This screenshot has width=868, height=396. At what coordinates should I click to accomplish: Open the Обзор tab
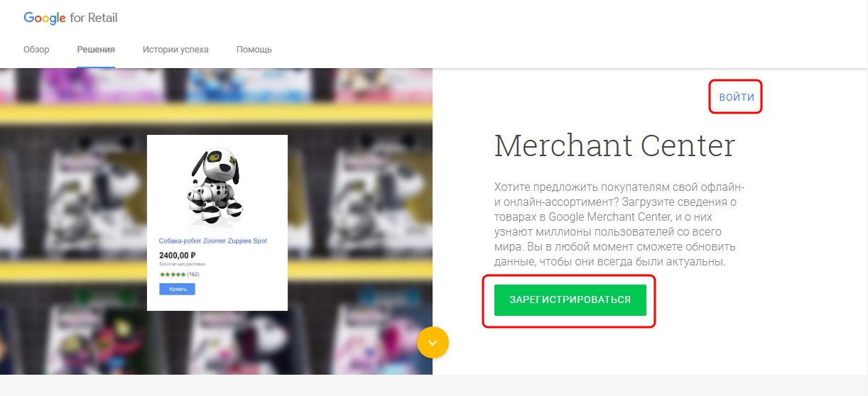[36, 50]
